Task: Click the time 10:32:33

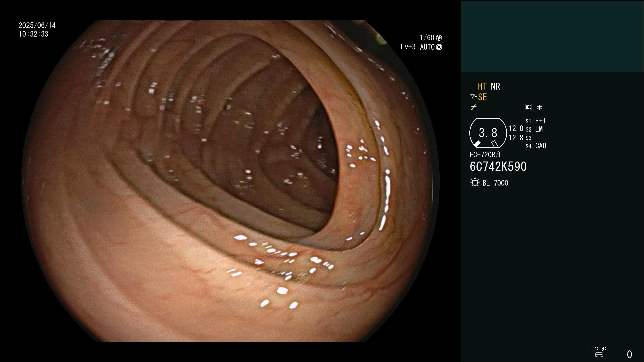Action: pyautogui.click(x=34, y=34)
